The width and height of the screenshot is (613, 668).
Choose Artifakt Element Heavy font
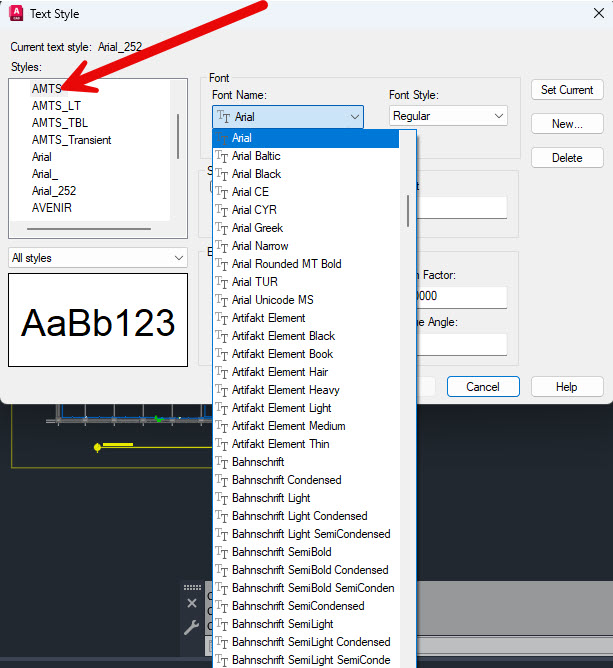(x=306, y=390)
